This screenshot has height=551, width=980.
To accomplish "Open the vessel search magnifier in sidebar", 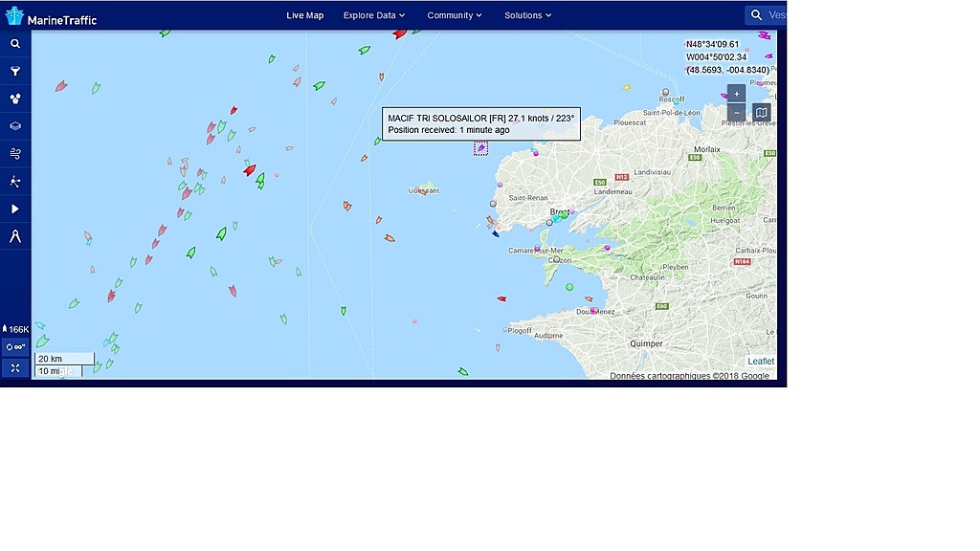I will tap(15, 44).
